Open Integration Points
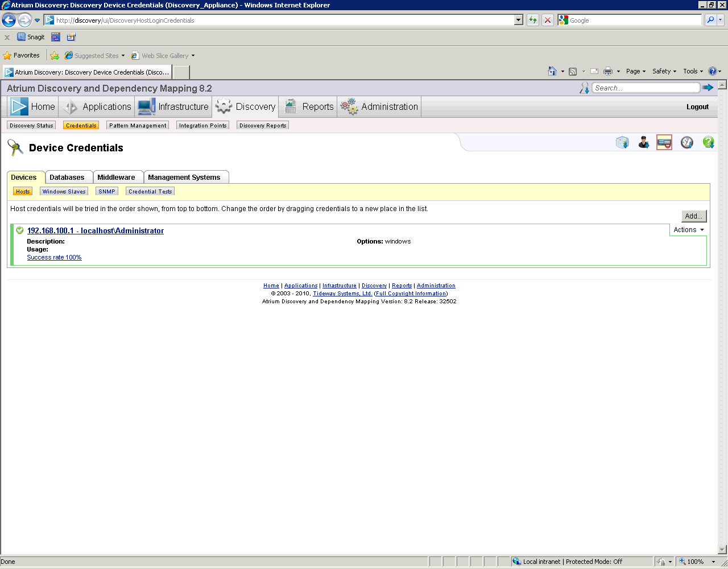The height and width of the screenshot is (569, 728). [202, 125]
